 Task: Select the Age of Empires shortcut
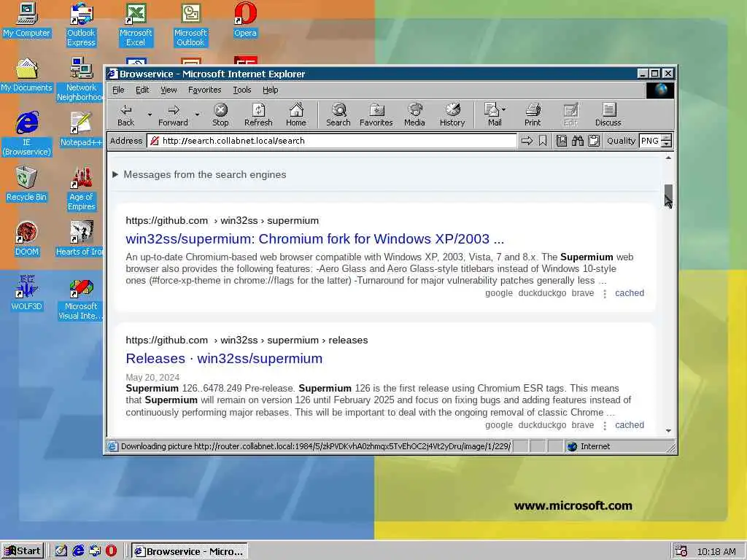pyautogui.click(x=81, y=189)
